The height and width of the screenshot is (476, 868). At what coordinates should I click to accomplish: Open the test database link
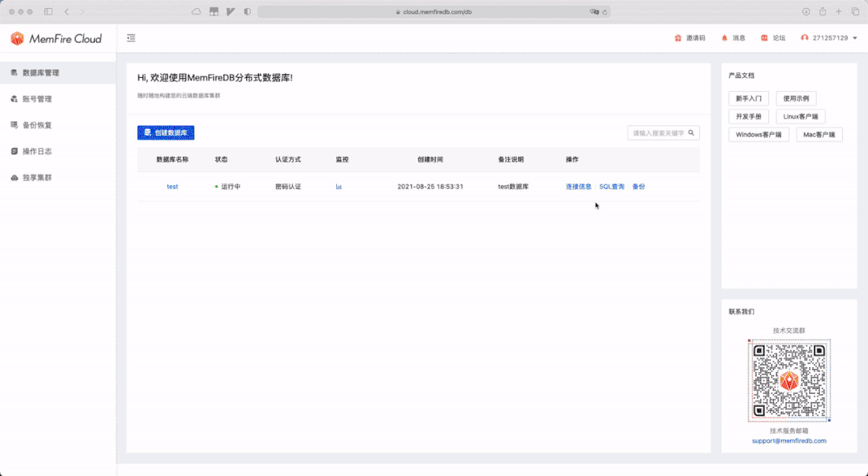(173, 187)
